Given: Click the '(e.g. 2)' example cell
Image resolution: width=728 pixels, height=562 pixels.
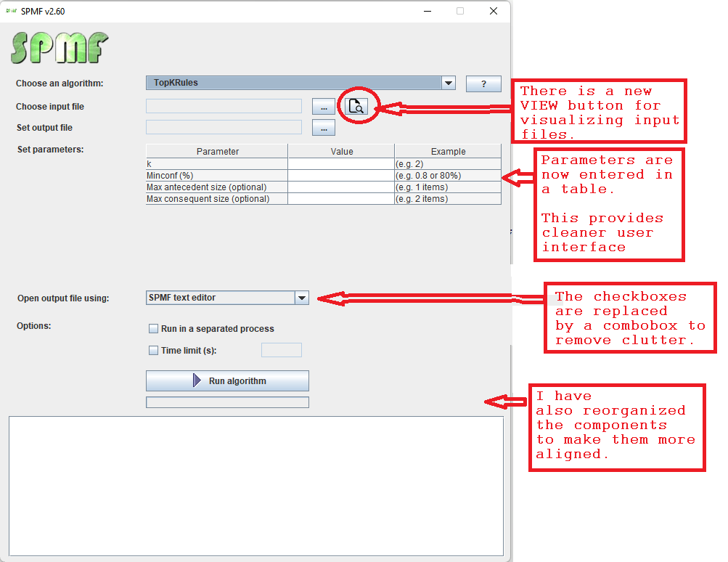Looking at the screenshot, I should tap(448, 164).
